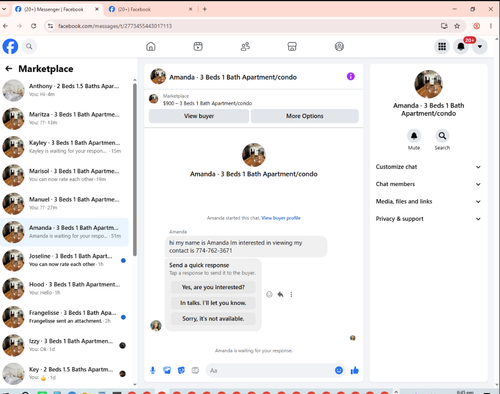Expand Chat members section
This screenshot has height=394, width=500.
coord(428,184)
